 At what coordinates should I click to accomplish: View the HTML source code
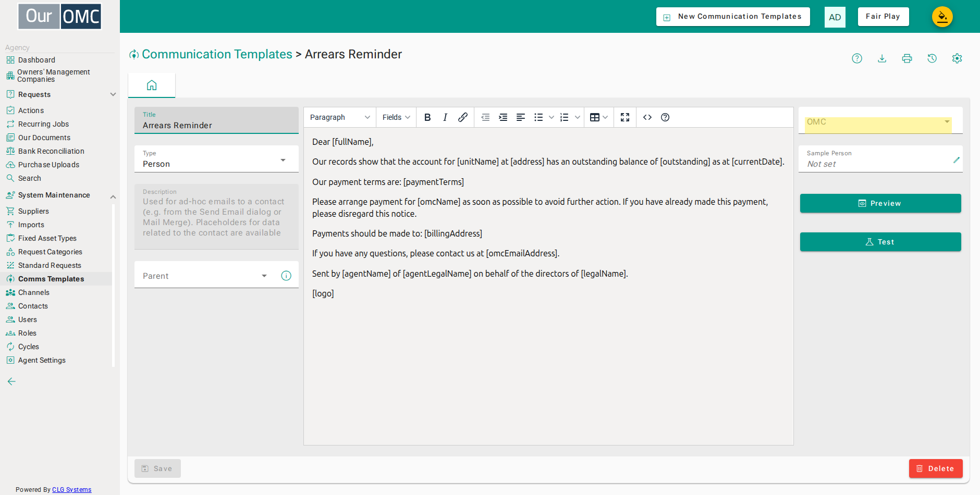tap(647, 117)
